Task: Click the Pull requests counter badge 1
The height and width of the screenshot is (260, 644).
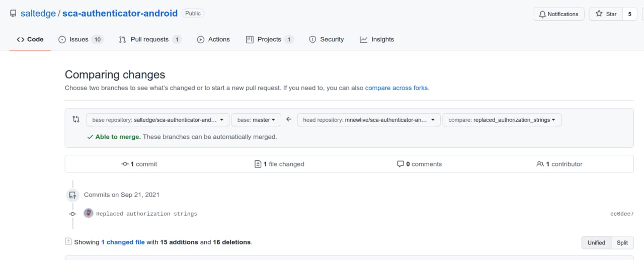Action: [x=177, y=39]
